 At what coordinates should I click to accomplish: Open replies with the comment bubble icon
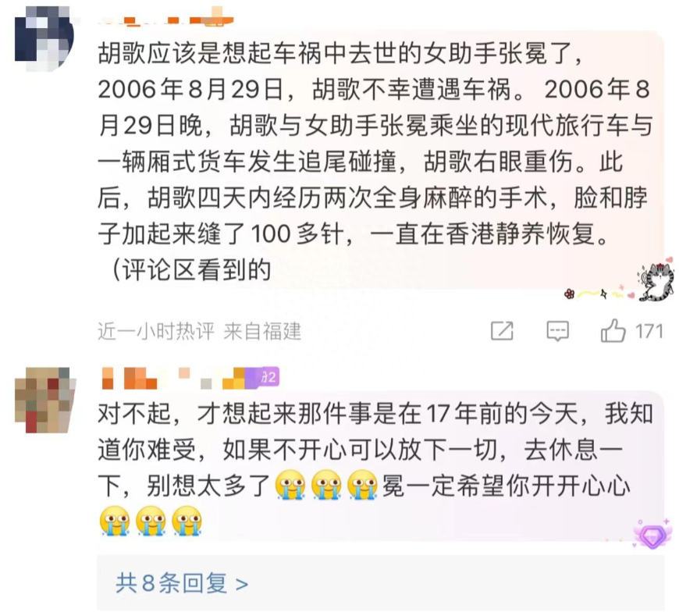click(x=558, y=331)
